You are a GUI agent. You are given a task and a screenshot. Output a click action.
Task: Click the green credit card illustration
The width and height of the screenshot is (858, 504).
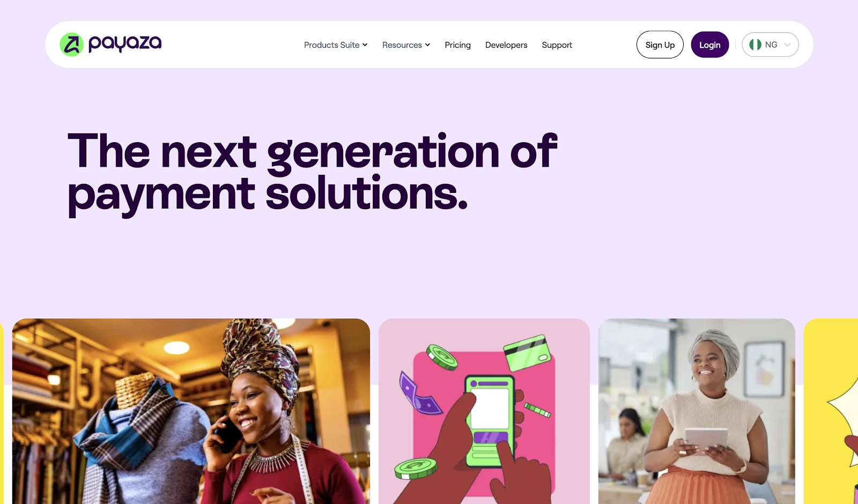pos(528,353)
